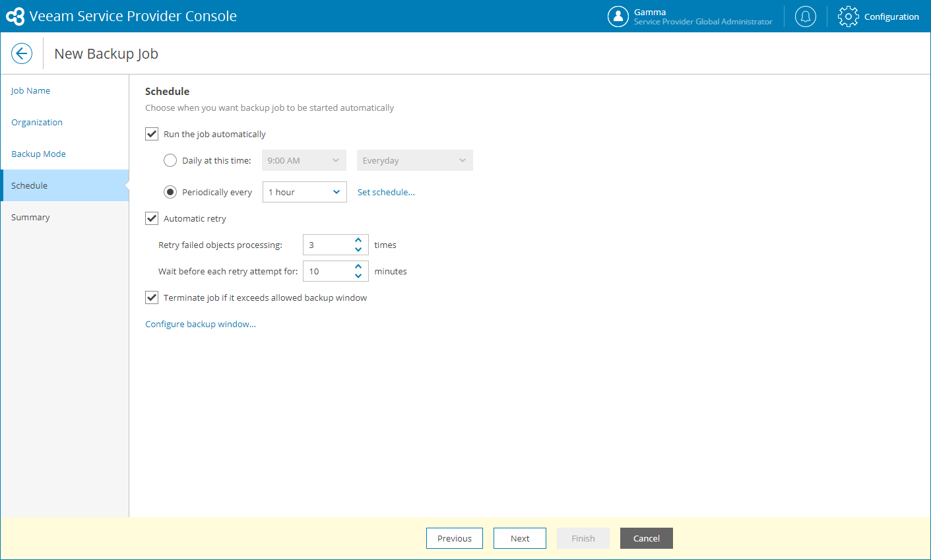
Task: Decrease retry failed objects count
Action: [x=358, y=249]
